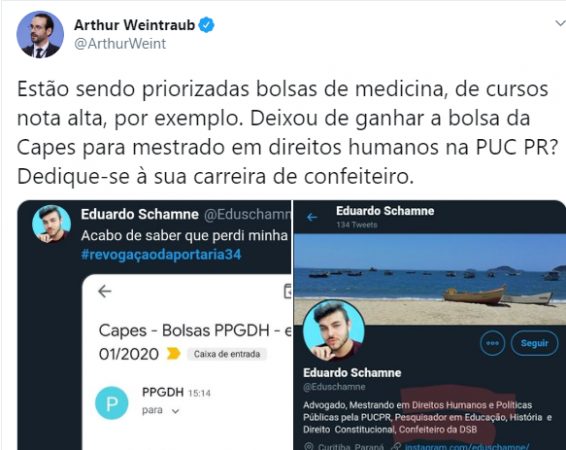The image size is (566, 450).
Task: Open the three-dots more options button
Action: click(492, 343)
